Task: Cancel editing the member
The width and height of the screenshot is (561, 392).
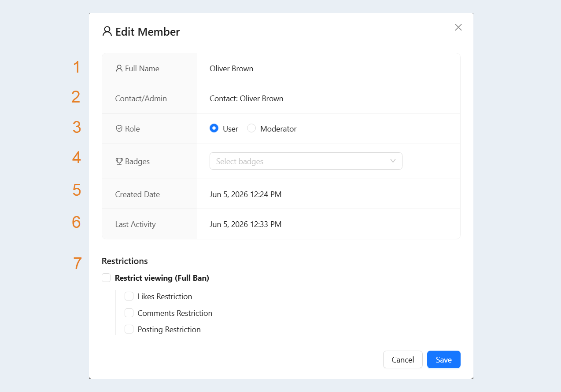Action: [403, 359]
